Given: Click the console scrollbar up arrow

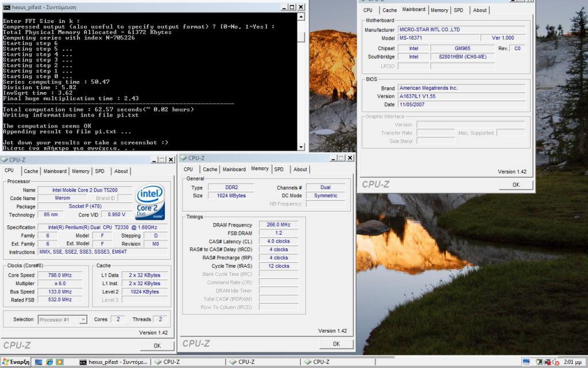Looking at the screenshot, I should coord(301,17).
